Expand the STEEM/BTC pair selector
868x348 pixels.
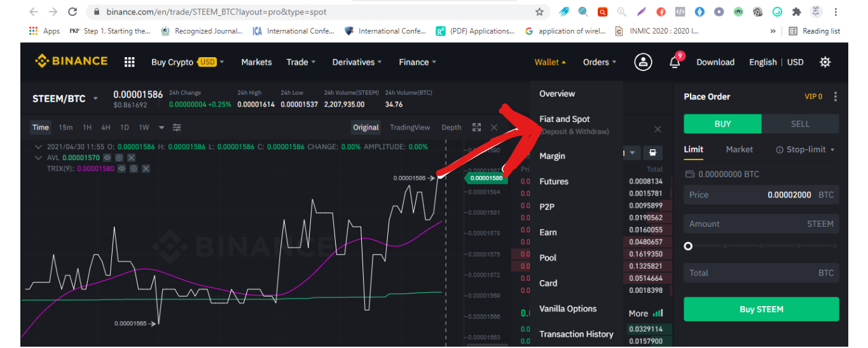(95, 98)
